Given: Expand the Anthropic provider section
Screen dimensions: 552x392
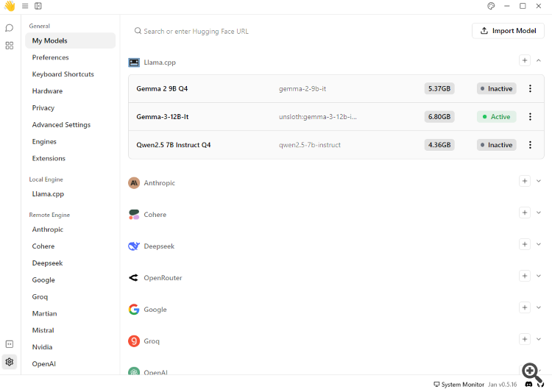Looking at the screenshot, I should (539, 181).
